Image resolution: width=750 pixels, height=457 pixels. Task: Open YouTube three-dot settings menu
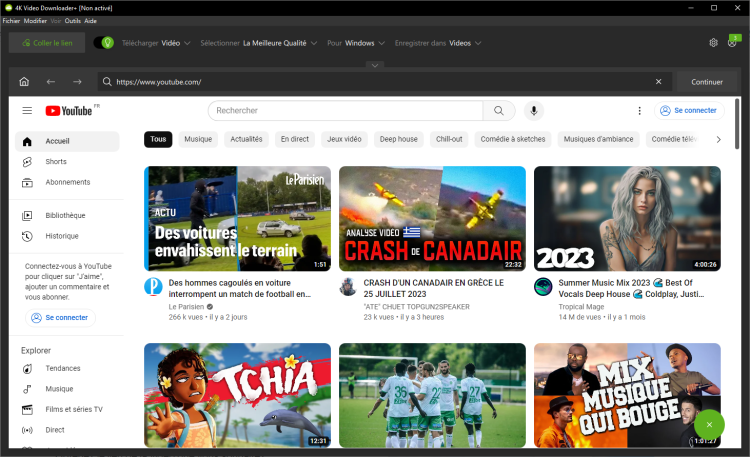pyautogui.click(x=640, y=111)
